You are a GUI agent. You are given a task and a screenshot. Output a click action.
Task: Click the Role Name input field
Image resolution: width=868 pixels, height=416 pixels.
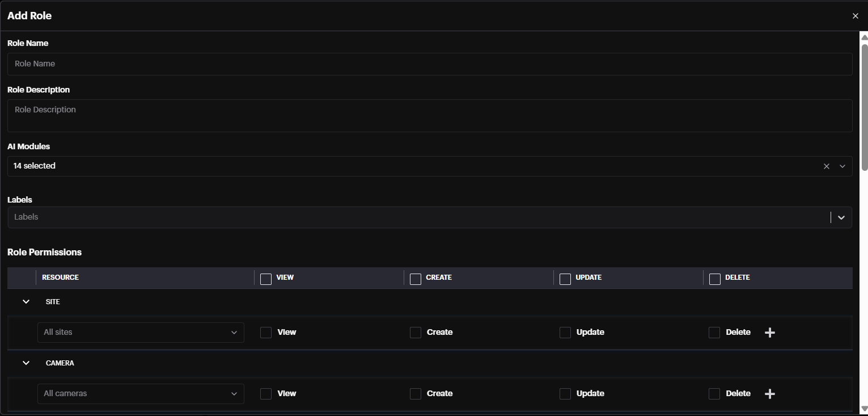(429, 64)
